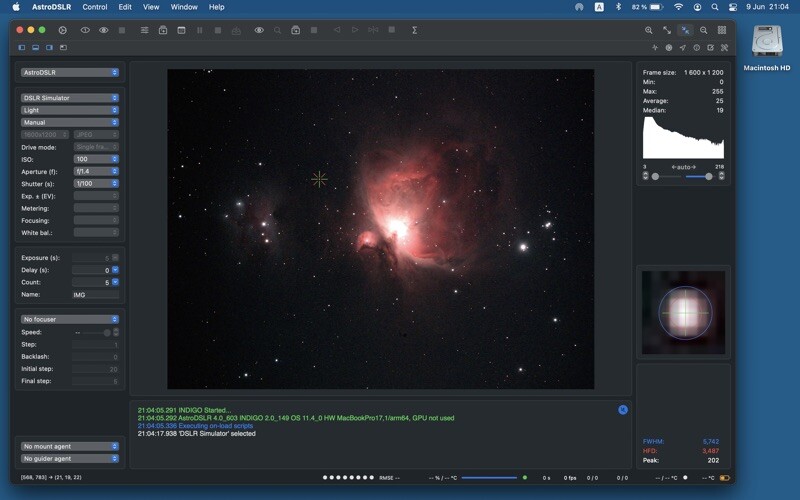
Task: Click the orange battery icon in status bar
Action: [724, 478]
